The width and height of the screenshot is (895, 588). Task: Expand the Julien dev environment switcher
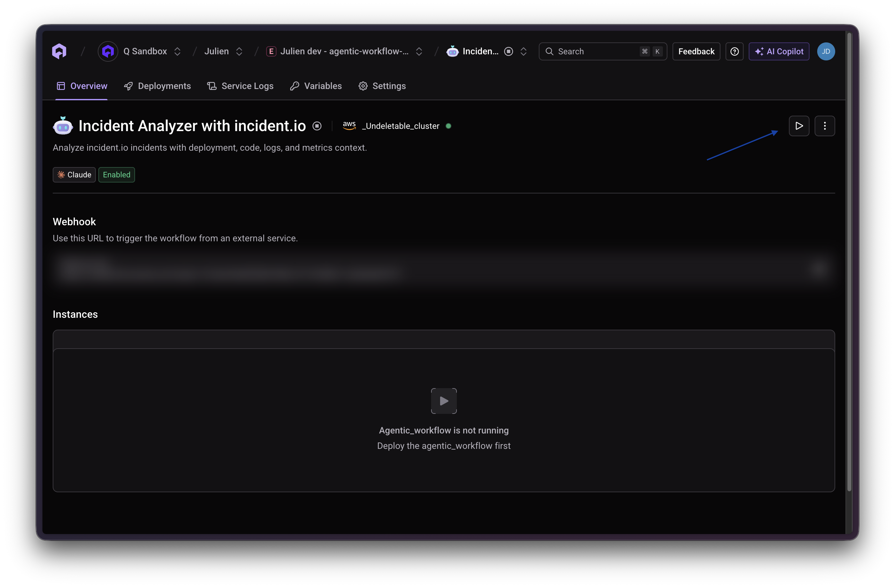coord(419,51)
